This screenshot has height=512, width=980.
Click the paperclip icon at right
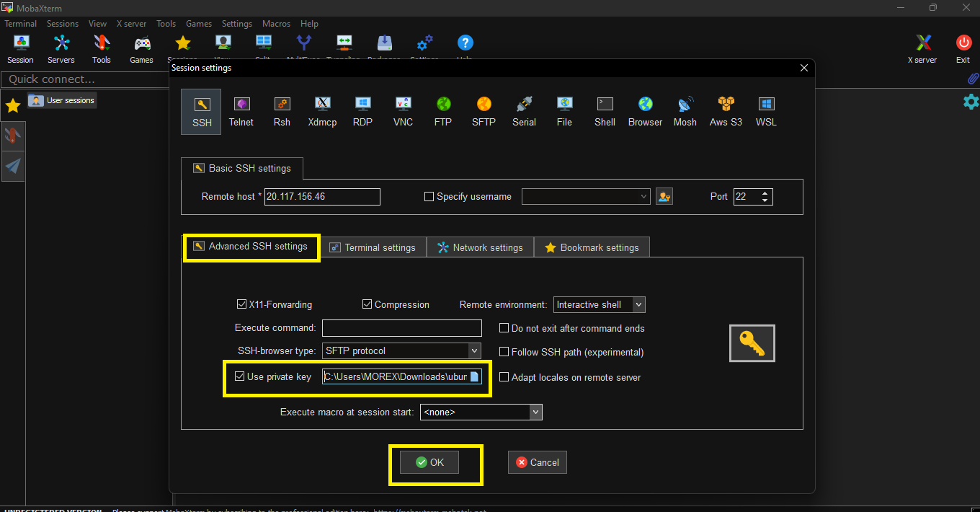pos(972,79)
